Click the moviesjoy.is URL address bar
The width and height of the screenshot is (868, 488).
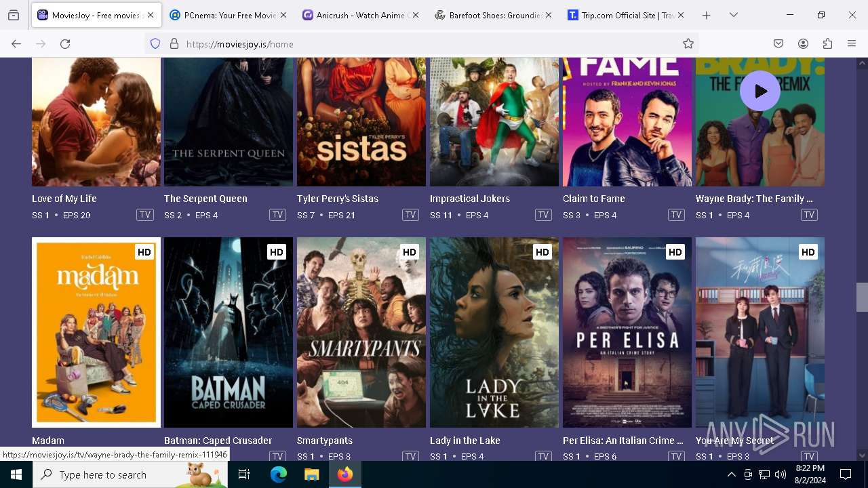[420, 43]
